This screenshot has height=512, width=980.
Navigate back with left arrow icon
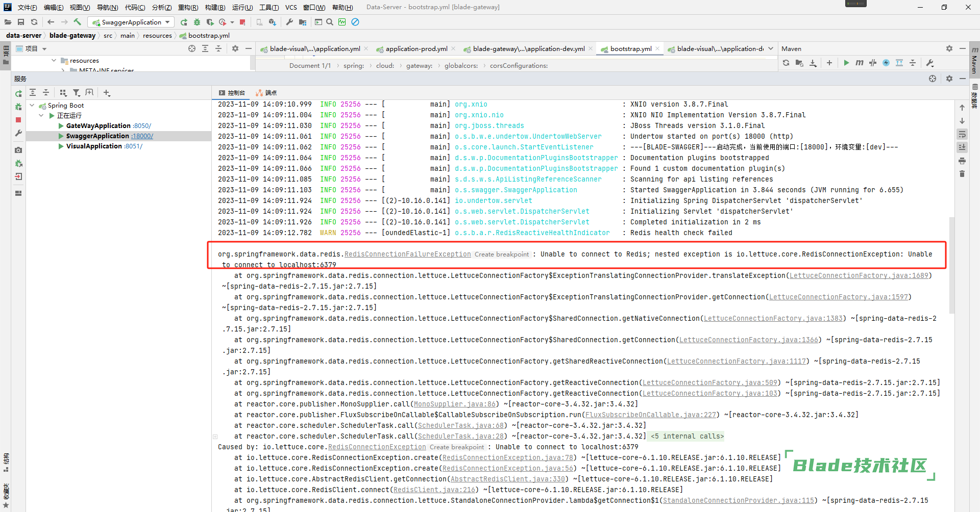(51, 22)
